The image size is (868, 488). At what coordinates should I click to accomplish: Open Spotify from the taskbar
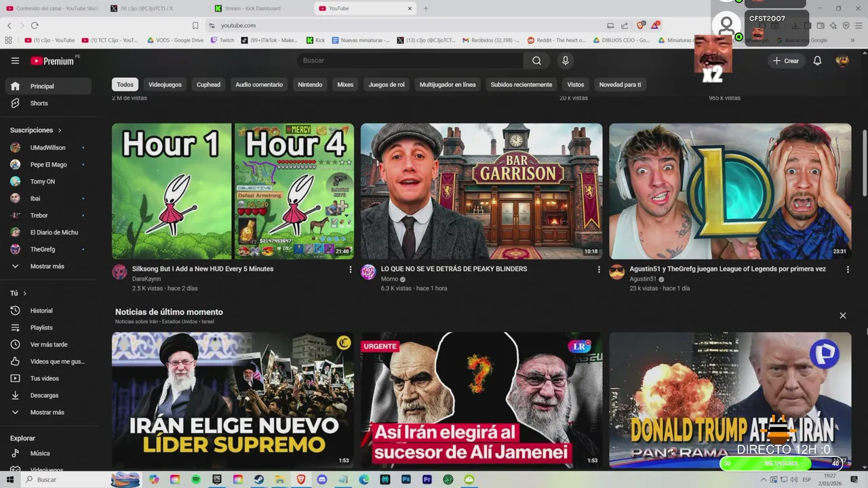coord(196,479)
